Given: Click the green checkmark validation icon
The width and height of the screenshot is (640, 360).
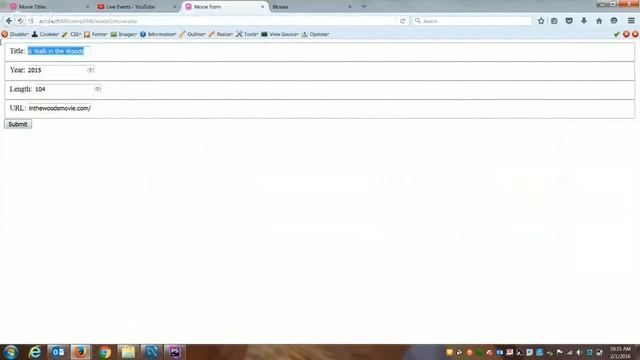Looking at the screenshot, I should (x=617, y=34).
